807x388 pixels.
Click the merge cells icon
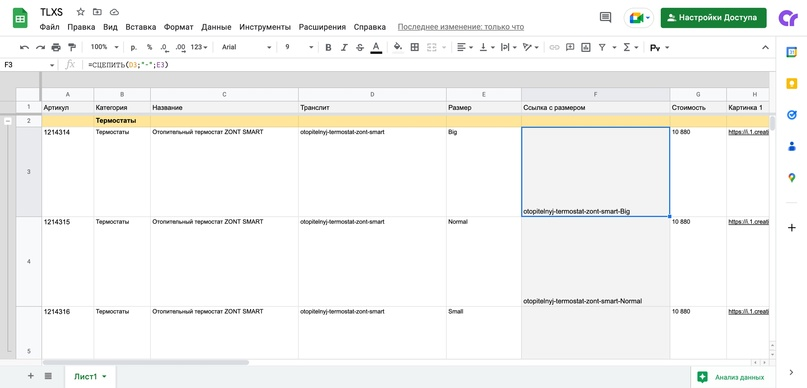click(x=431, y=47)
